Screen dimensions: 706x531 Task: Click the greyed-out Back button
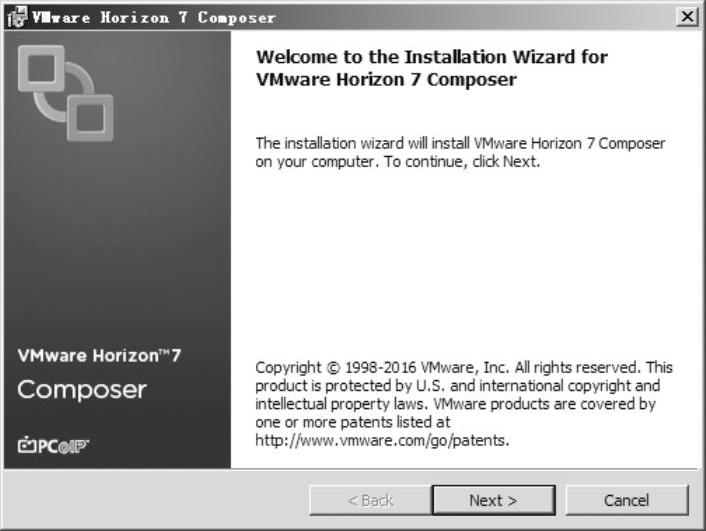point(370,499)
